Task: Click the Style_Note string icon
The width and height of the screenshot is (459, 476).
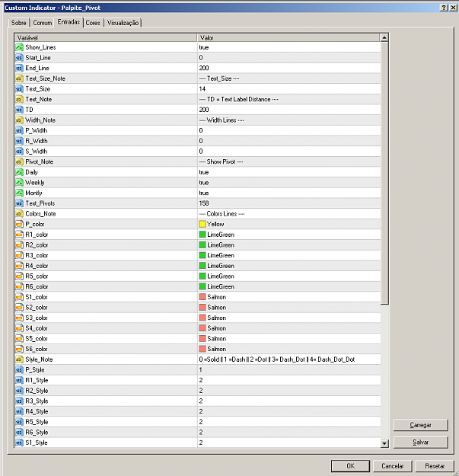Action: 20,359
